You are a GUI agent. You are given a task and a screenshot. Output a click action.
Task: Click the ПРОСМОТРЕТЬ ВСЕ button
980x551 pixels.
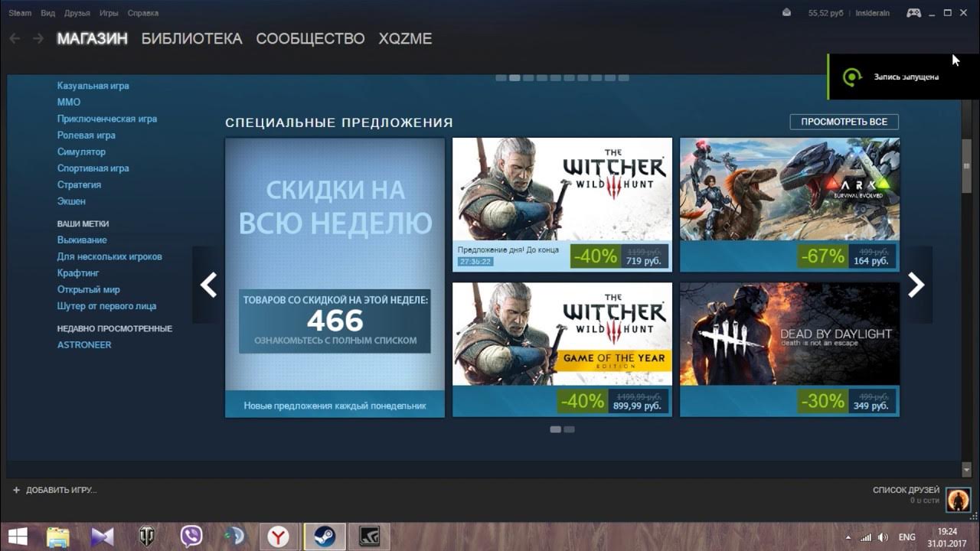tap(844, 122)
